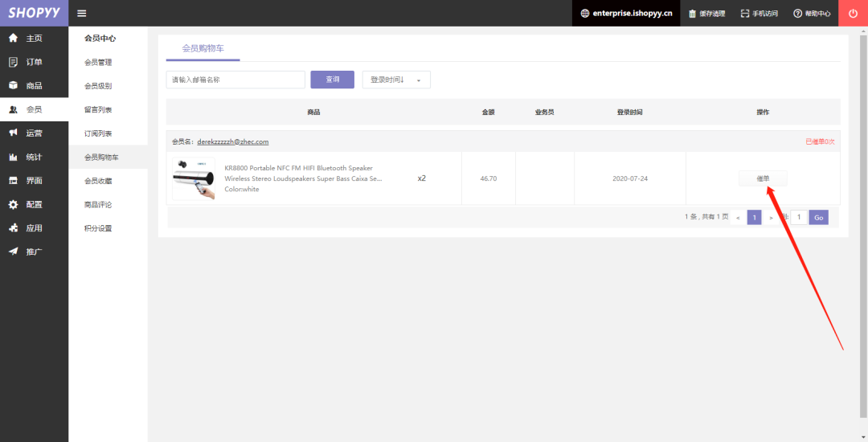Click the globe icon beside enterprise.ishopyy.cn
This screenshot has width=868, height=442.
(x=584, y=14)
